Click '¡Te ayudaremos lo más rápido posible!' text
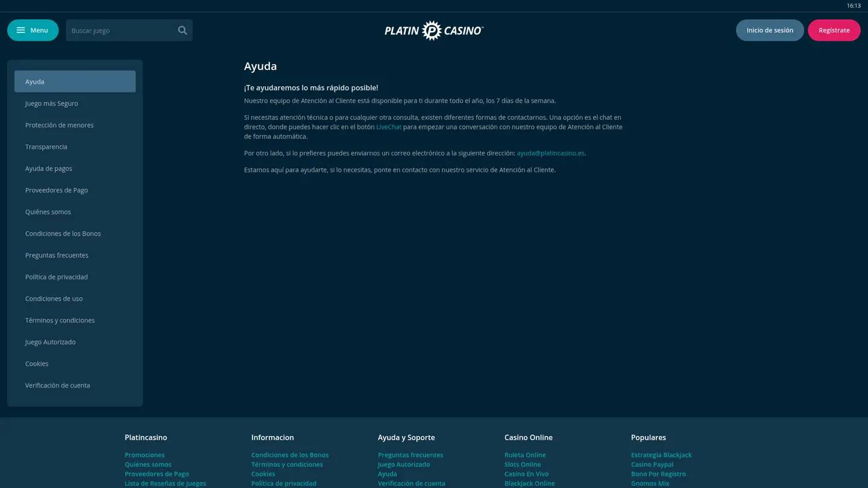 [x=311, y=88]
